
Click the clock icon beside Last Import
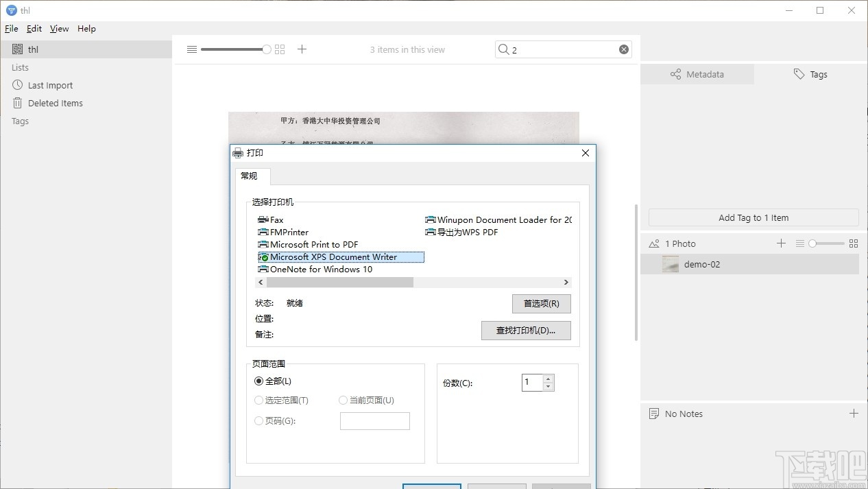coord(16,85)
